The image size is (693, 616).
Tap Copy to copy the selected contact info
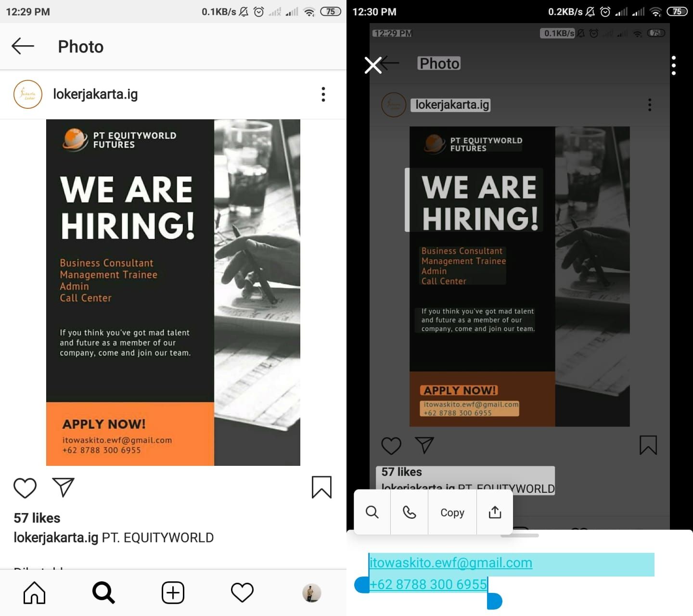pyautogui.click(x=451, y=513)
